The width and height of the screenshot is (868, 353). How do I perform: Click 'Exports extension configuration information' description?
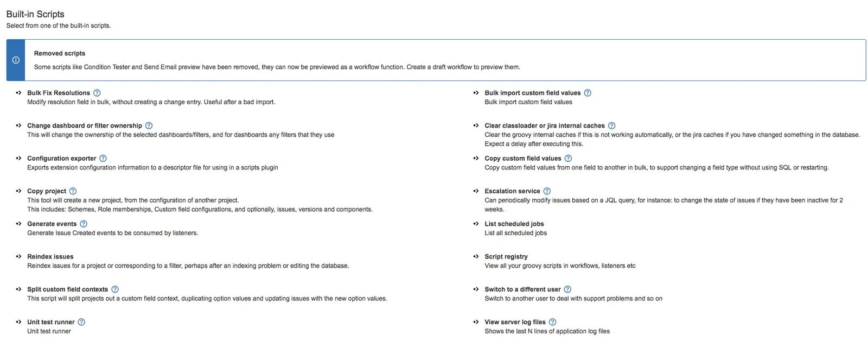(x=152, y=168)
